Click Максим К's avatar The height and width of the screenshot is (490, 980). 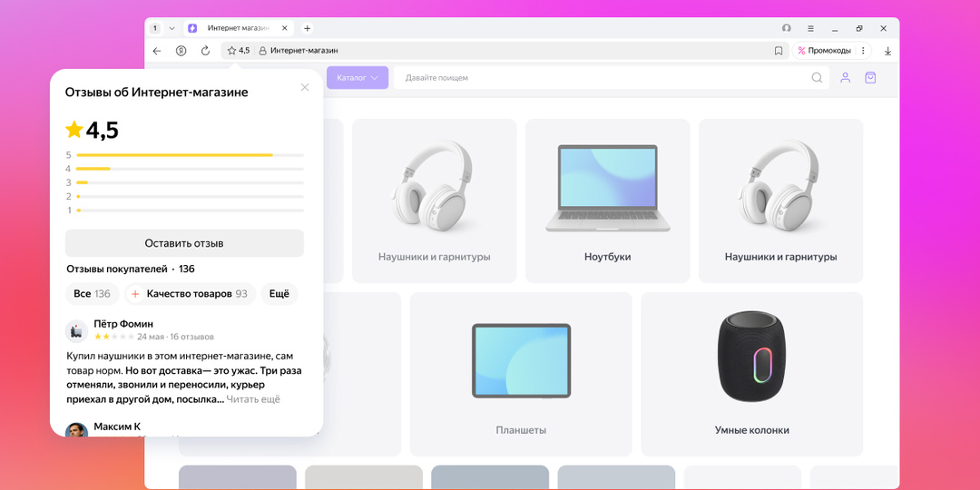click(x=76, y=428)
